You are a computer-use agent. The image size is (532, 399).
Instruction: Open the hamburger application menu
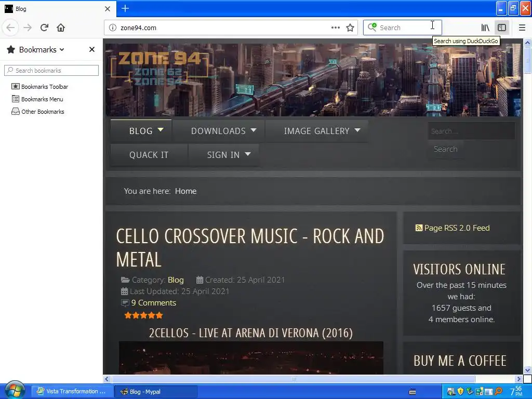522,28
